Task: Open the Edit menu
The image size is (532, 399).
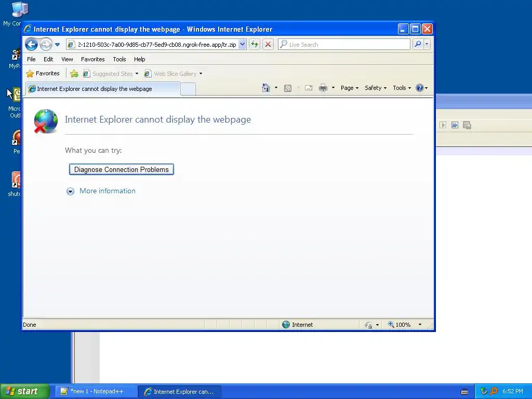Action: (48, 59)
